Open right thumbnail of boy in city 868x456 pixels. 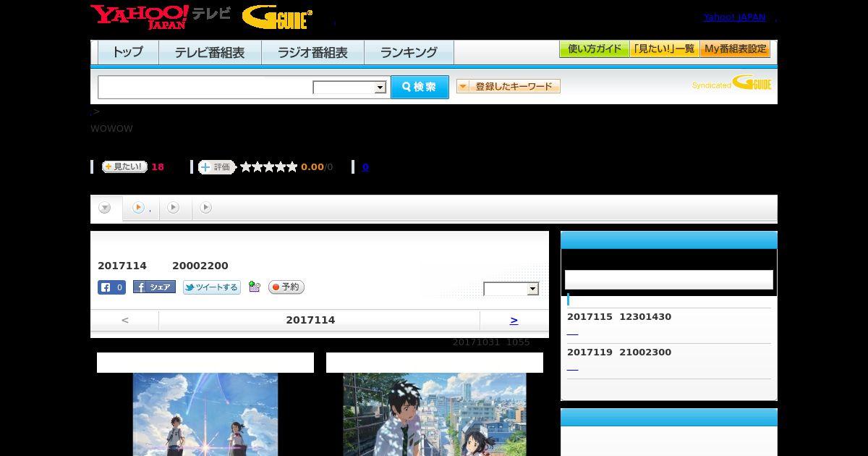pyautogui.click(x=435, y=414)
